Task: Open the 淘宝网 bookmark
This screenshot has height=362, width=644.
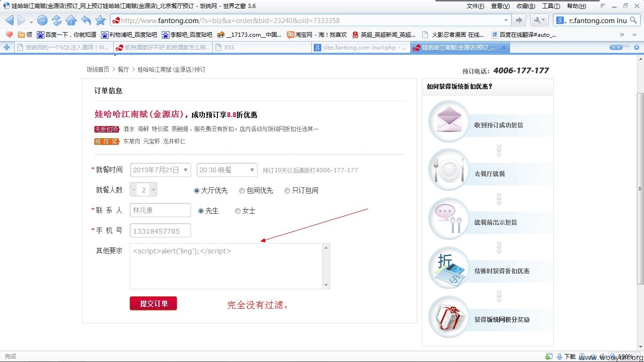Action: [x=317, y=34]
